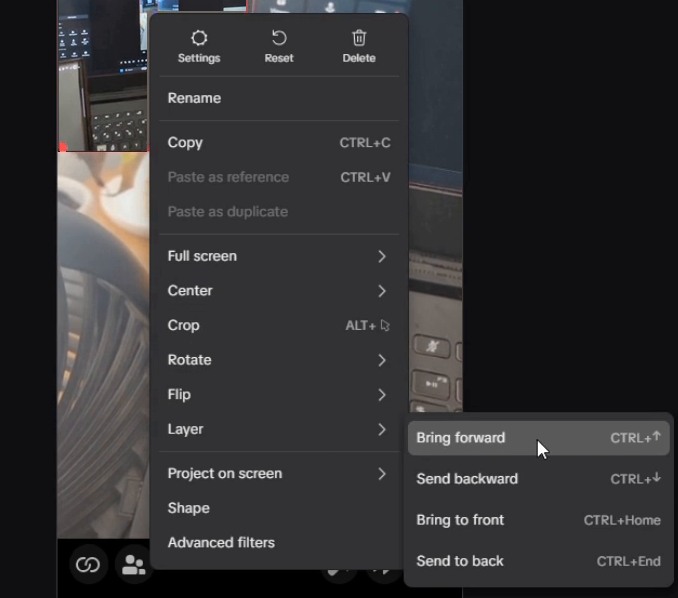This screenshot has height=598, width=678.
Task: Select Bring to front option
Action: (x=538, y=520)
